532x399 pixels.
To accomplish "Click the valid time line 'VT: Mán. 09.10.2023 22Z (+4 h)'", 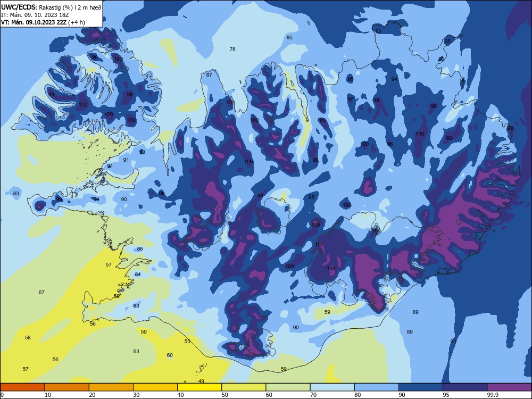I will [x=43, y=22].
